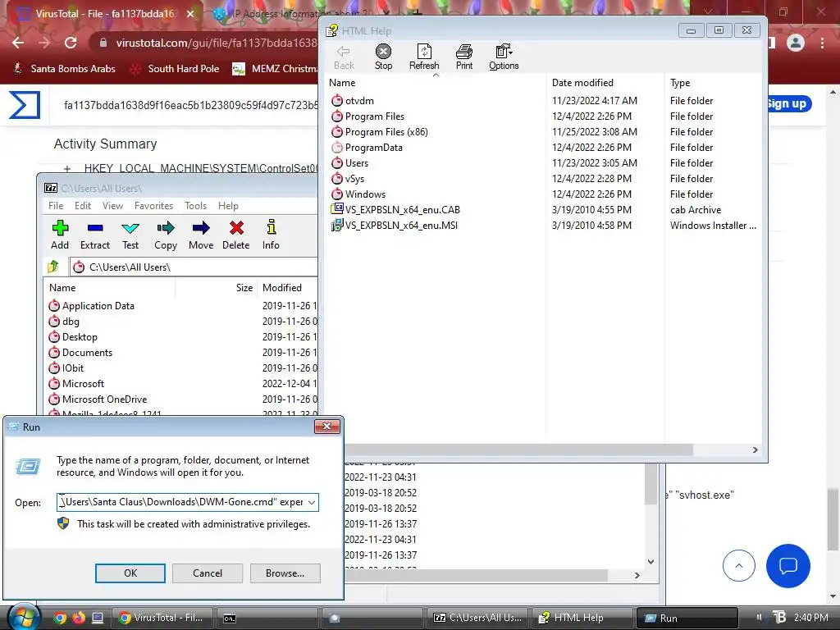
Task: Click the 7-Zip path address field
Action: [194, 267]
